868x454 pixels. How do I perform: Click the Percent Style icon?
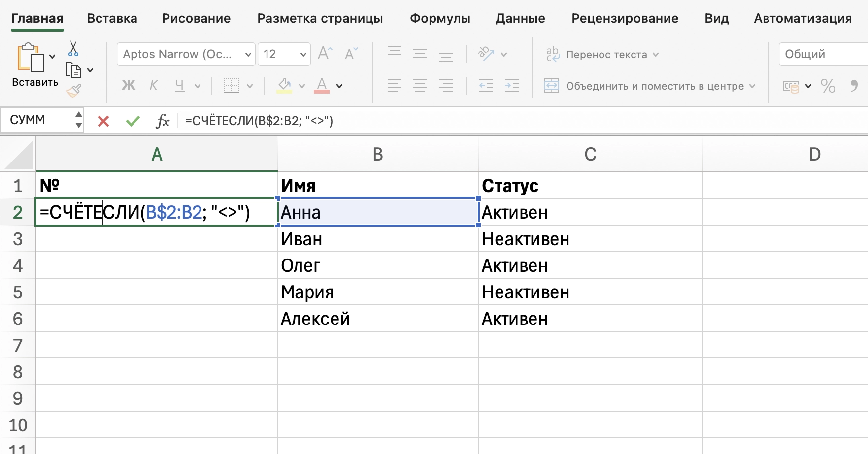(x=828, y=86)
